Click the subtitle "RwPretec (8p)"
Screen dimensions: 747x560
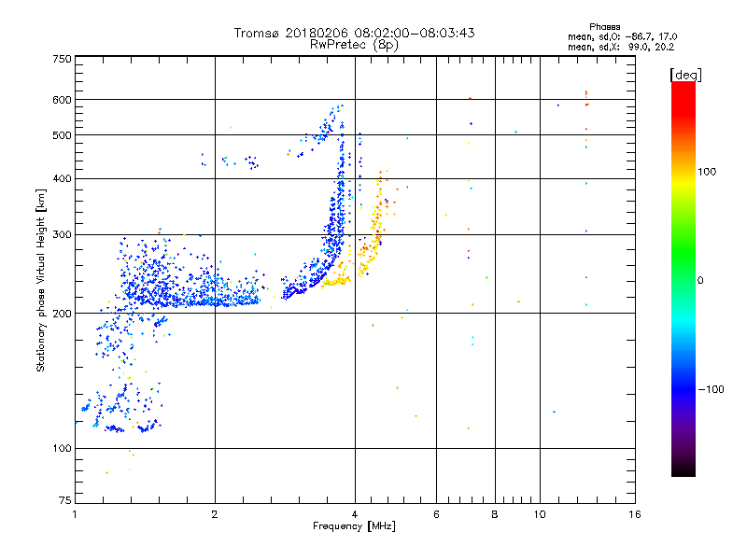point(354,45)
